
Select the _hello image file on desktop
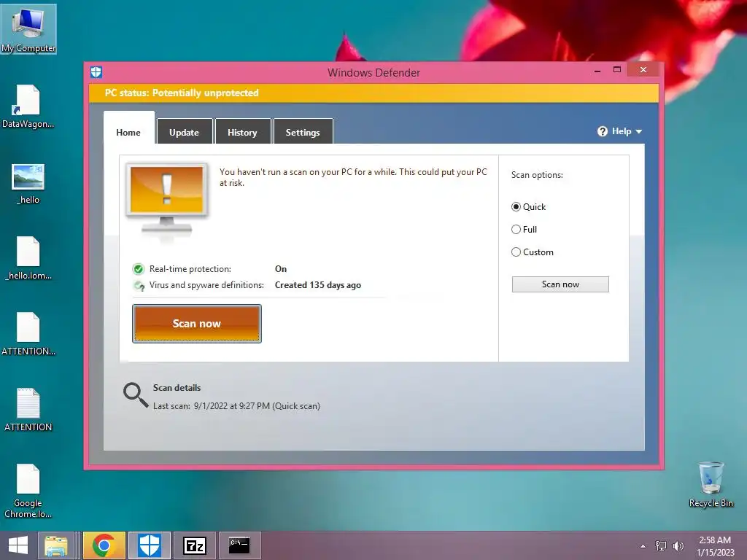click(28, 184)
